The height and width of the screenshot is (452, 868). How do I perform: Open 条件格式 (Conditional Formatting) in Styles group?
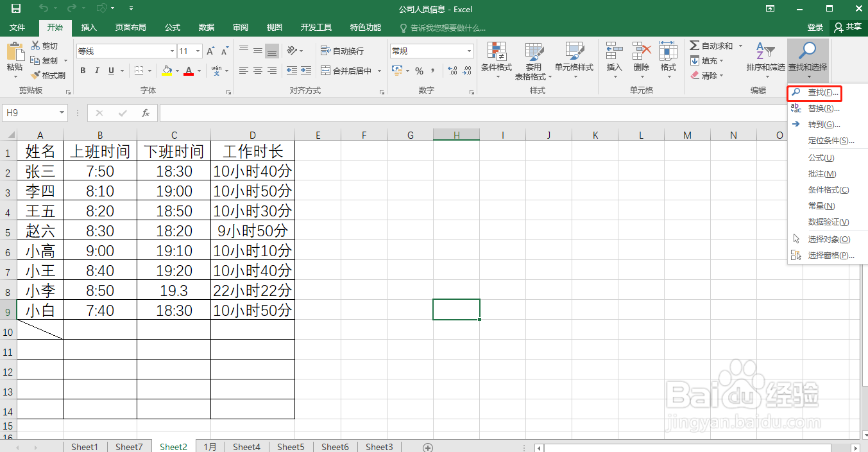point(496,60)
